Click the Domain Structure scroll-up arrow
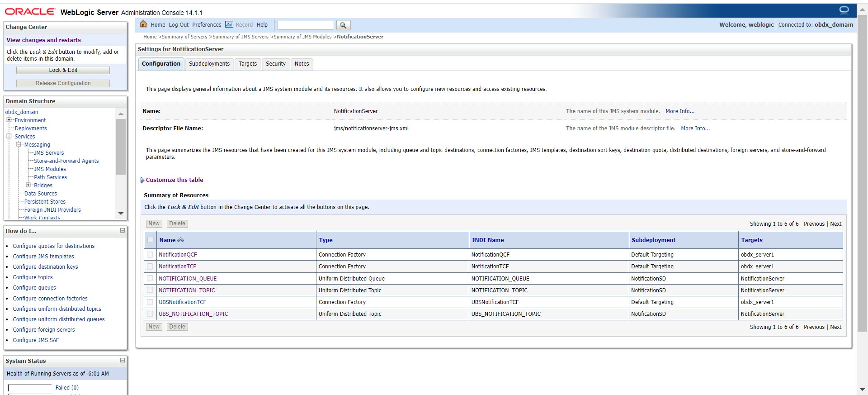Image resolution: width=868 pixels, height=395 pixels. point(121,114)
